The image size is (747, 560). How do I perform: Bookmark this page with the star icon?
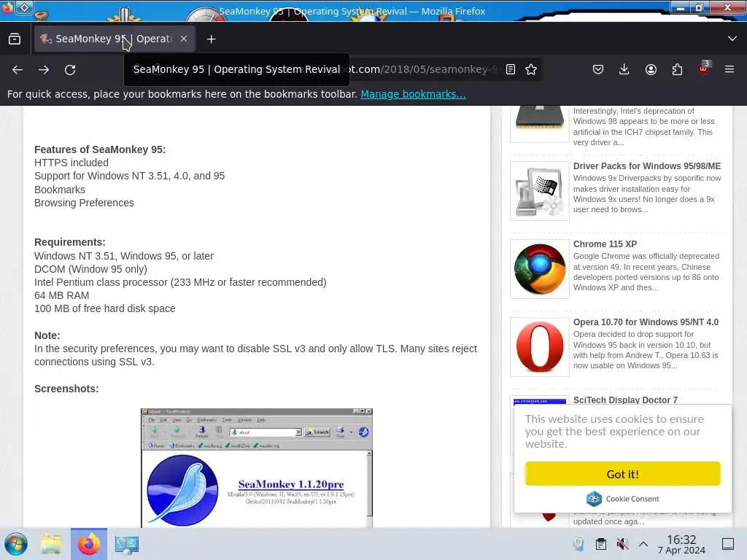coord(531,69)
